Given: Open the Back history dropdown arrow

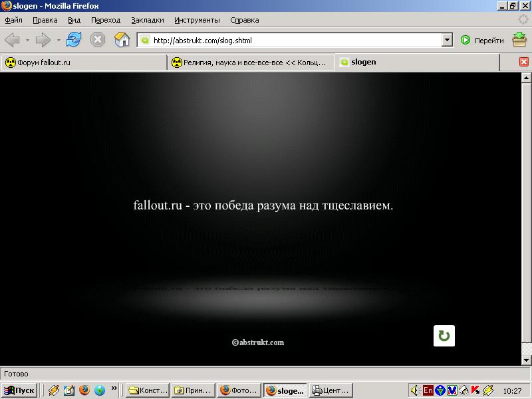Looking at the screenshot, I should coord(27,40).
